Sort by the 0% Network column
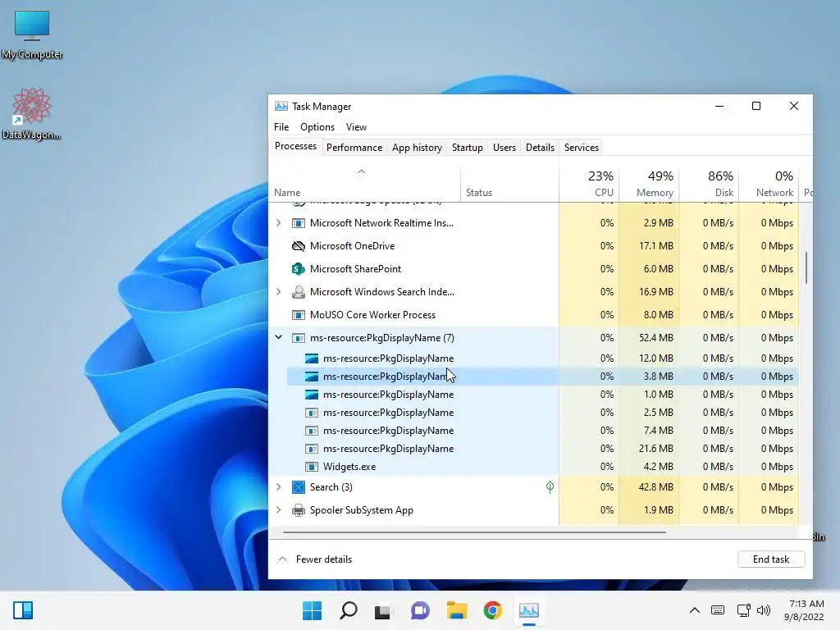The width and height of the screenshot is (840, 630). 769,185
